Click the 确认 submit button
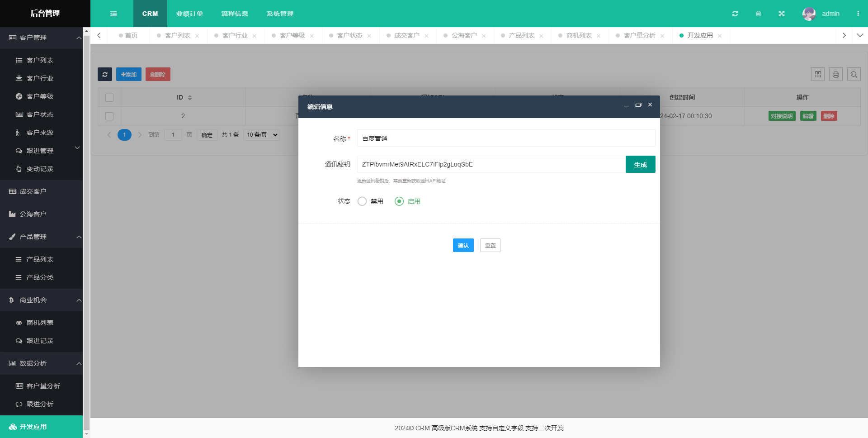Screen dimensions: 868x438 (x=463, y=245)
